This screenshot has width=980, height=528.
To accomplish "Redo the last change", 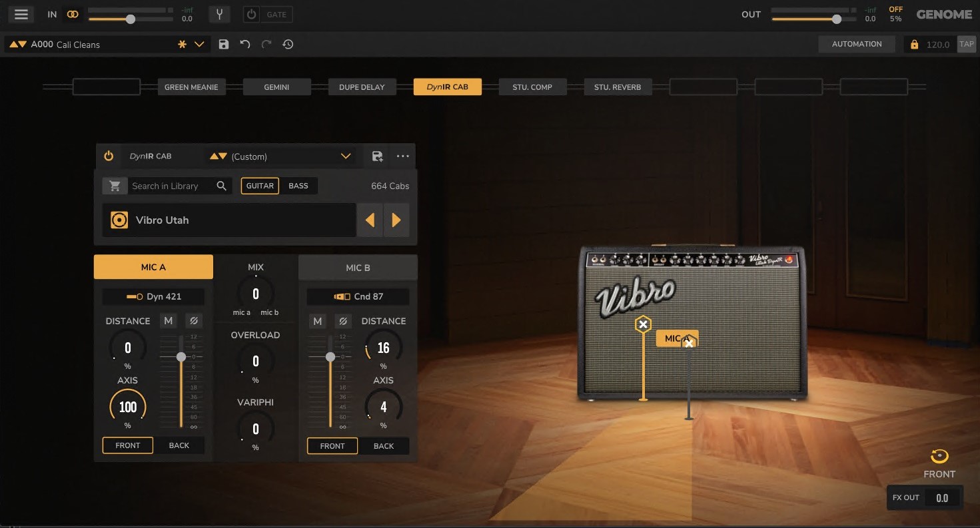I will [266, 44].
